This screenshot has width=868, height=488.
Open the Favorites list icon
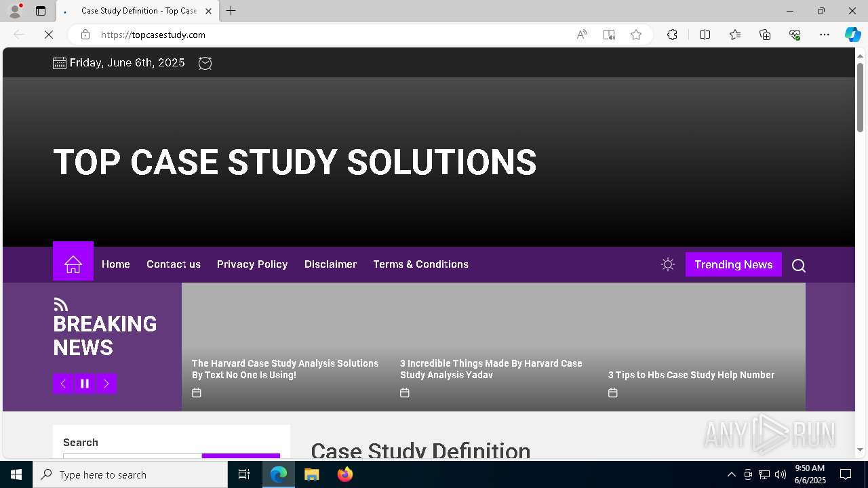[735, 35]
